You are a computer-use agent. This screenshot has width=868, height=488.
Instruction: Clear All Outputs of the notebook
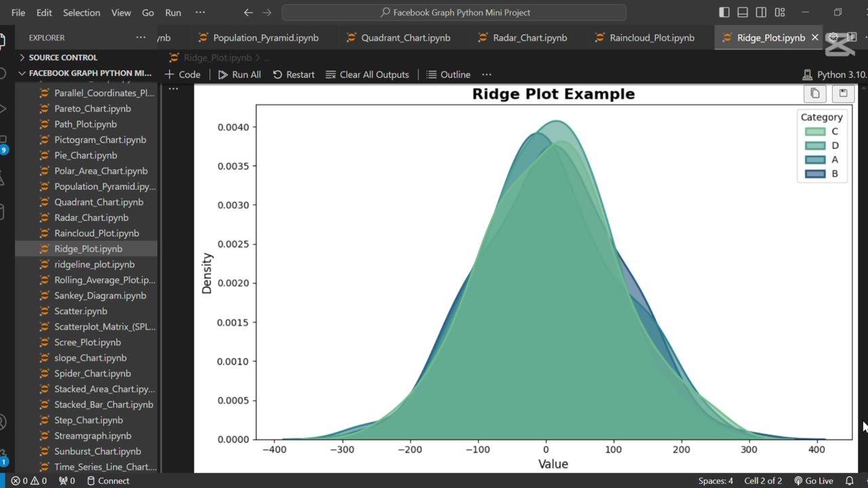[367, 75]
